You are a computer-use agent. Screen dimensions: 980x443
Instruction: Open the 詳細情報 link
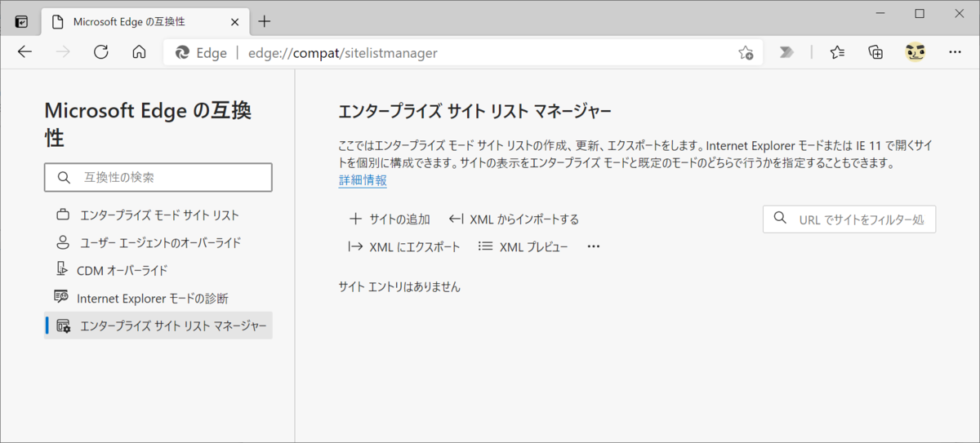coord(363,180)
